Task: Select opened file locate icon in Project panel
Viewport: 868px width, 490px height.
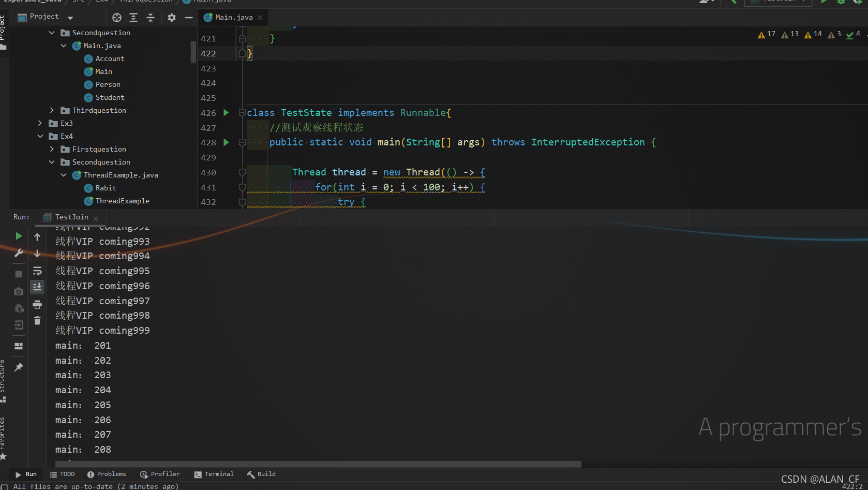Action: tap(117, 18)
